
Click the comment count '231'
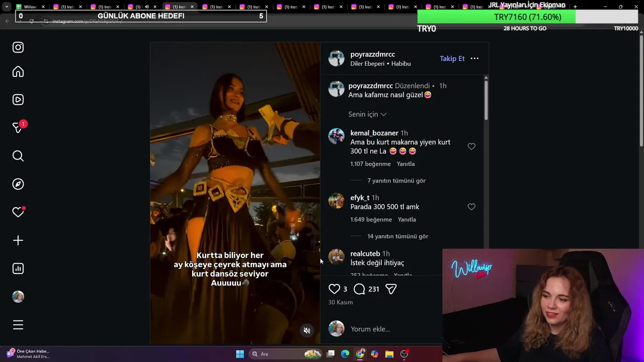373,289
